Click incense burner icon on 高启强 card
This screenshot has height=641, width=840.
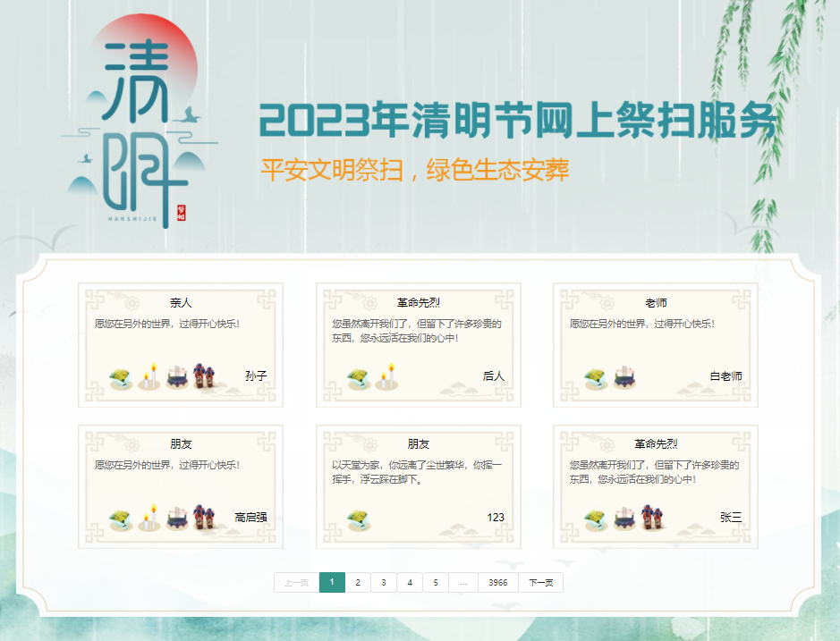177,519
